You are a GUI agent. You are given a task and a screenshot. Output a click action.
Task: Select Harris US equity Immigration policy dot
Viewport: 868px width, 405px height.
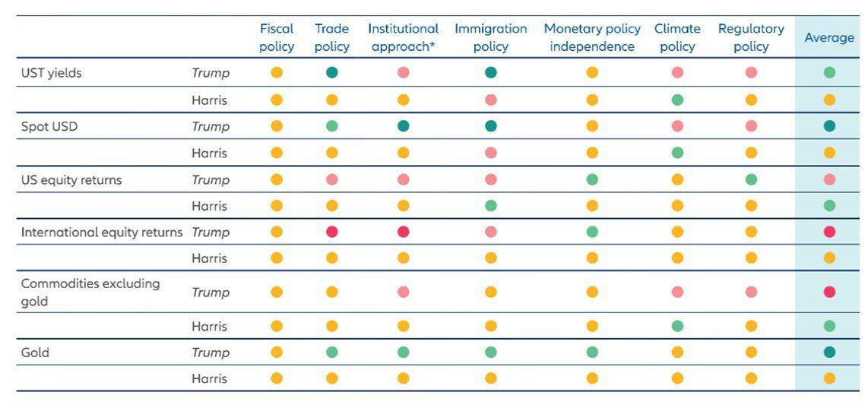click(491, 206)
